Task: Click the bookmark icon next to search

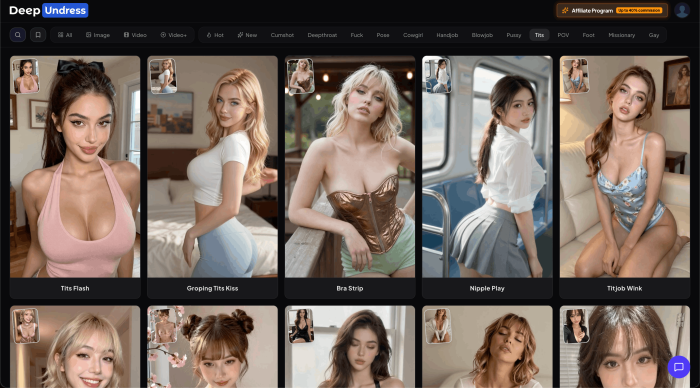Action: tap(38, 35)
